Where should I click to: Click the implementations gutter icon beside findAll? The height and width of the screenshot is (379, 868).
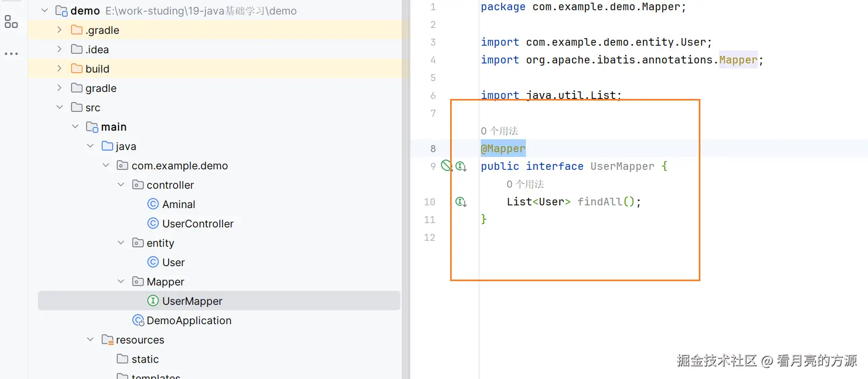coord(461,202)
